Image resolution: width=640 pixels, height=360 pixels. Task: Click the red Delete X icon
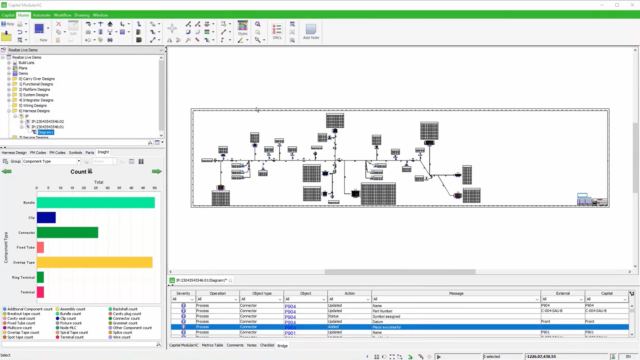pyautogui.click(x=58, y=24)
